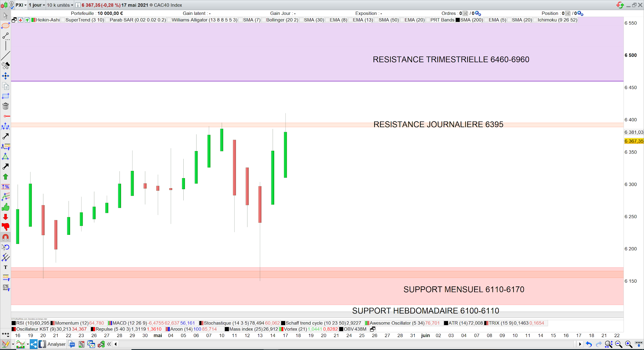
Task: Activate the red magnet snap tool
Action: click(x=5, y=237)
